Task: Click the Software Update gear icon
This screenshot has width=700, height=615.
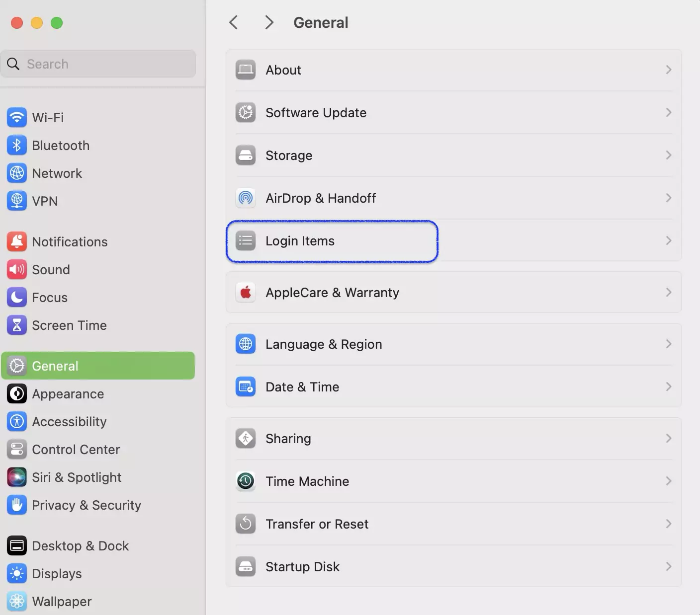Action: coord(246,113)
